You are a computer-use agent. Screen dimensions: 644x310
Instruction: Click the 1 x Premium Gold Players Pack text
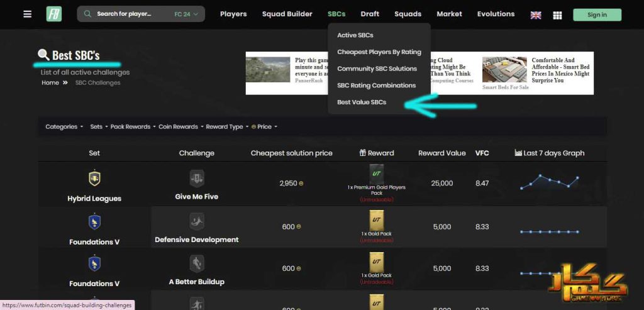(x=377, y=190)
